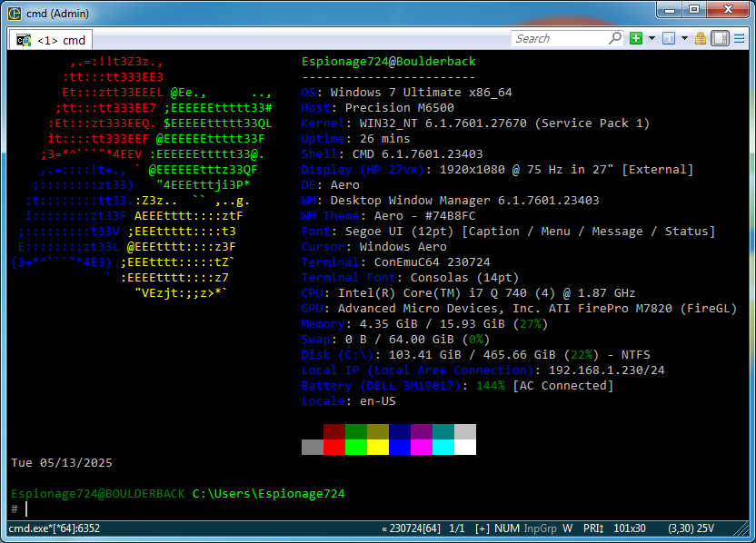This screenshot has height=543, width=756.
Task: Click the cmd tab shield icon
Action: click(x=24, y=40)
